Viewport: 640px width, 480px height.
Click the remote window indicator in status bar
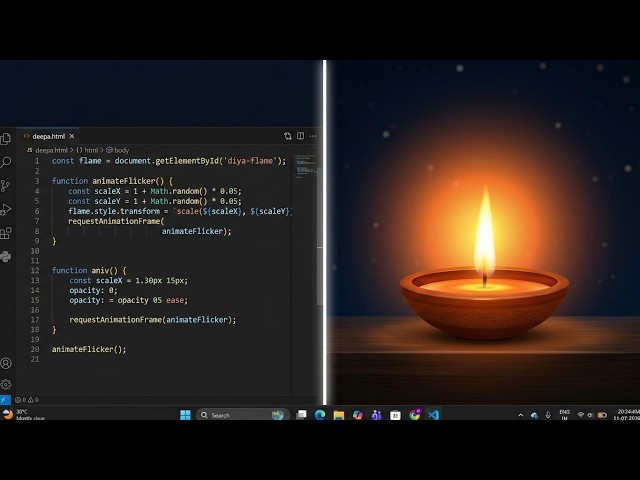(5, 400)
